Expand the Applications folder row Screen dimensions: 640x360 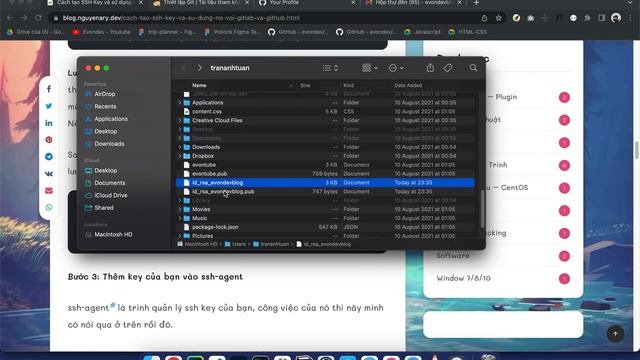click(180, 103)
